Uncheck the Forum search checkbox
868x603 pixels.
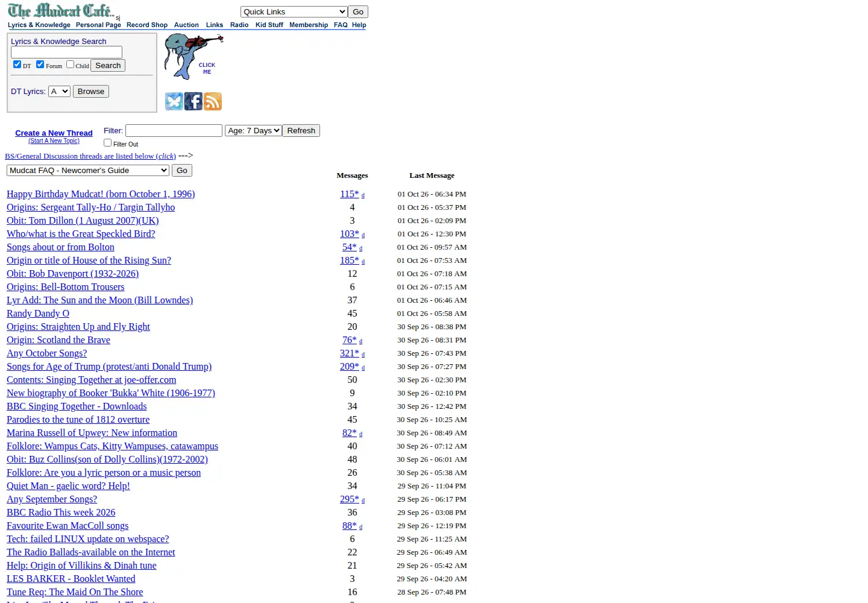pos(40,65)
